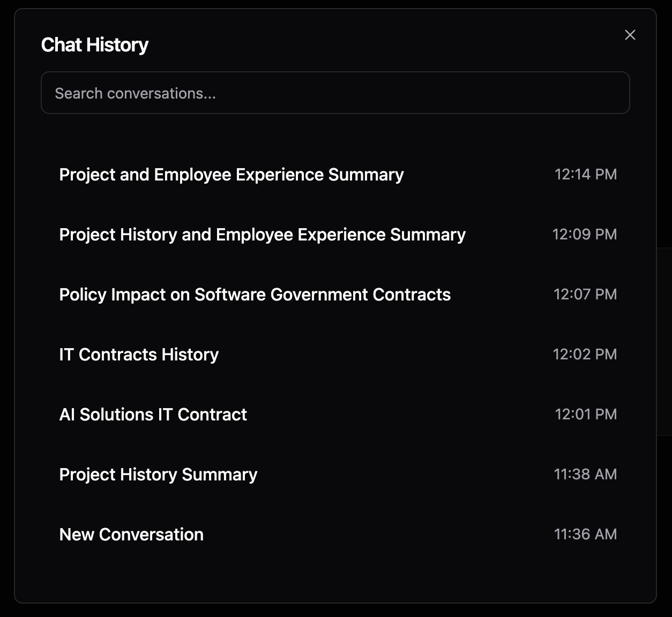Viewport: 672px width, 617px height.
Task: Click the 12:07 PM timestamp
Action: pos(585,294)
